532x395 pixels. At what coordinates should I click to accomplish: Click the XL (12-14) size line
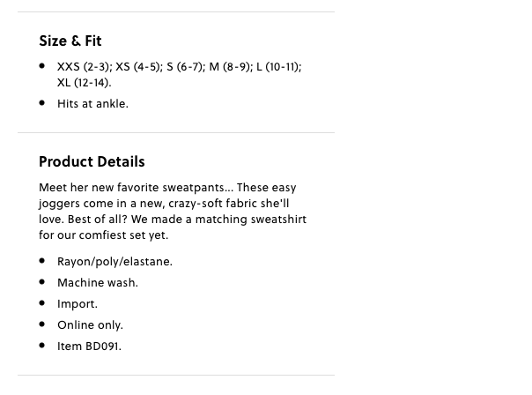click(85, 83)
